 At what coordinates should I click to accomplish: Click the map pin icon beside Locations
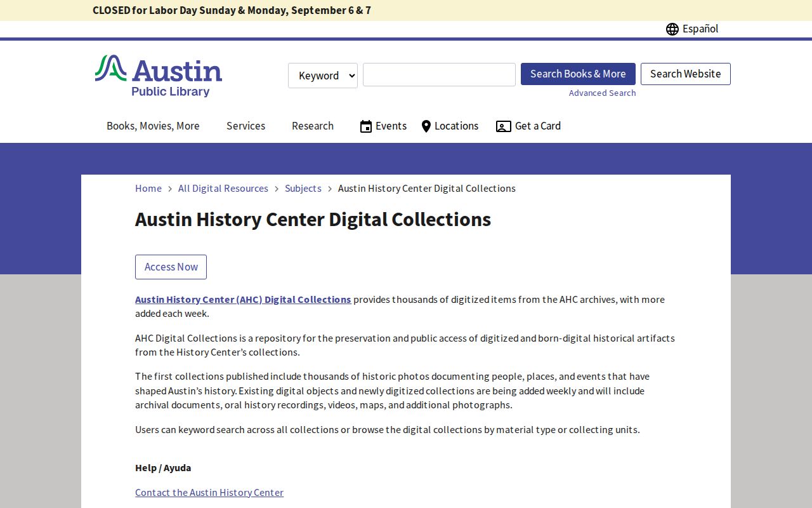pyautogui.click(x=426, y=126)
